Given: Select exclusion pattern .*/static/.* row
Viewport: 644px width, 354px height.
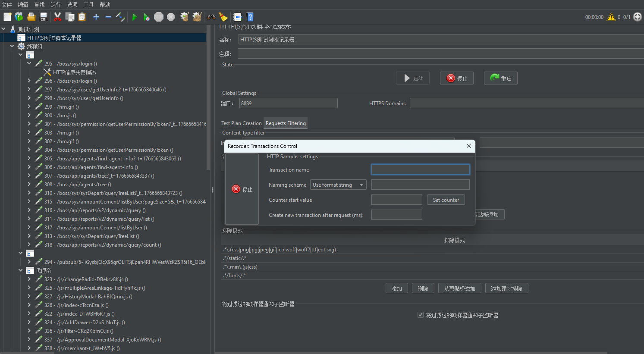Looking at the screenshot, I should (432, 258).
